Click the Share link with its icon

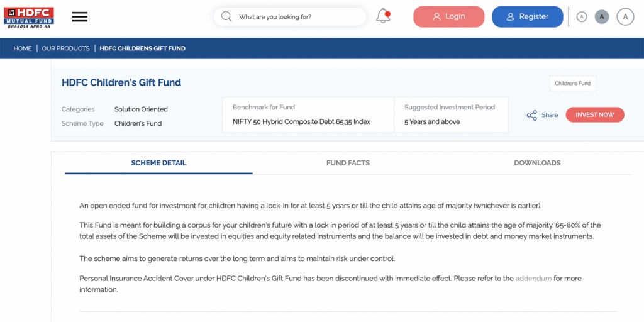point(542,115)
